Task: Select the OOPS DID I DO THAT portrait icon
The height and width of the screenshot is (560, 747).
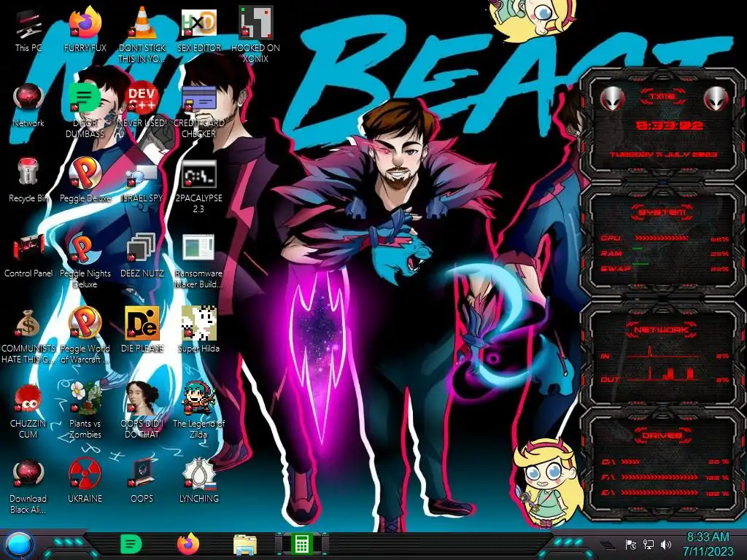Action: pyautogui.click(x=142, y=410)
